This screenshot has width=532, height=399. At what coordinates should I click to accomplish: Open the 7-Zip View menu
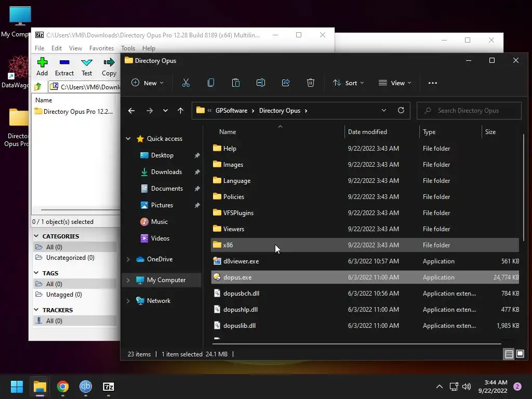point(75,48)
